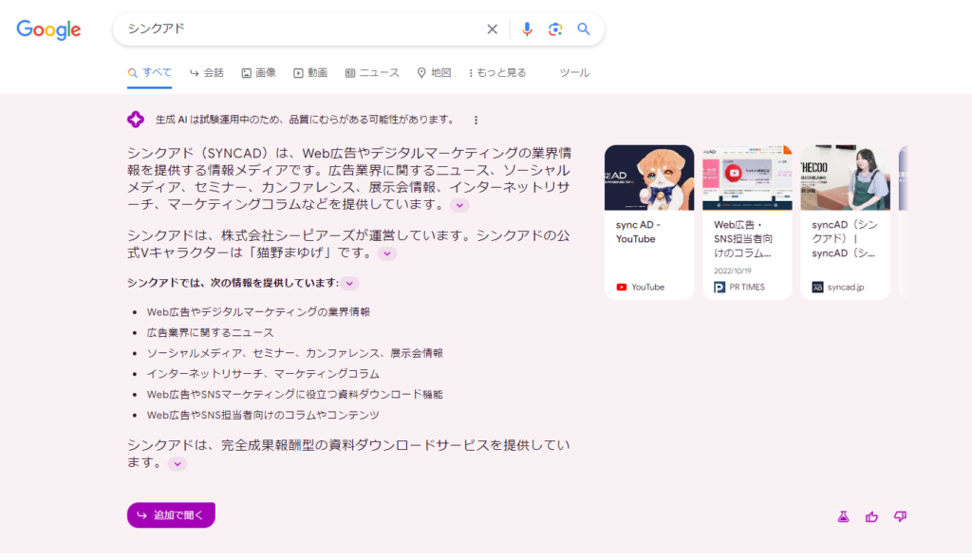
Task: Clear the search query with the X icon
Action: point(492,29)
